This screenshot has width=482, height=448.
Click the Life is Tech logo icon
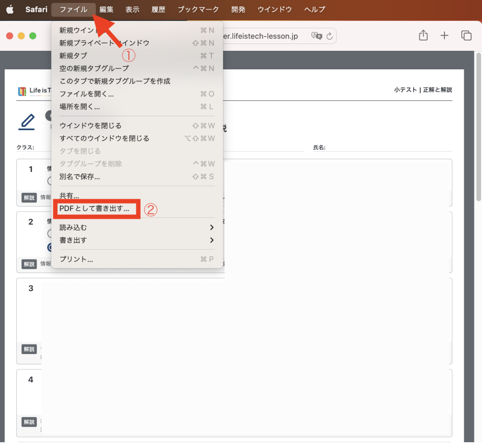tap(22, 92)
